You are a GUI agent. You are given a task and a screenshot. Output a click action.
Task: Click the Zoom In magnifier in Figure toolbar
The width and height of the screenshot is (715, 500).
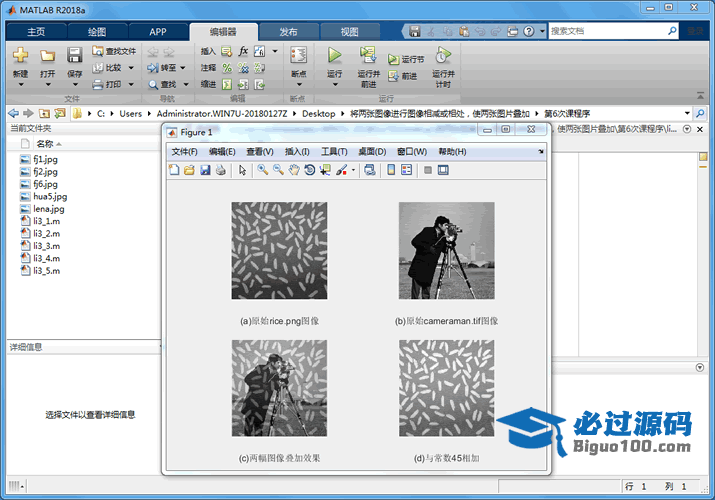click(262, 170)
